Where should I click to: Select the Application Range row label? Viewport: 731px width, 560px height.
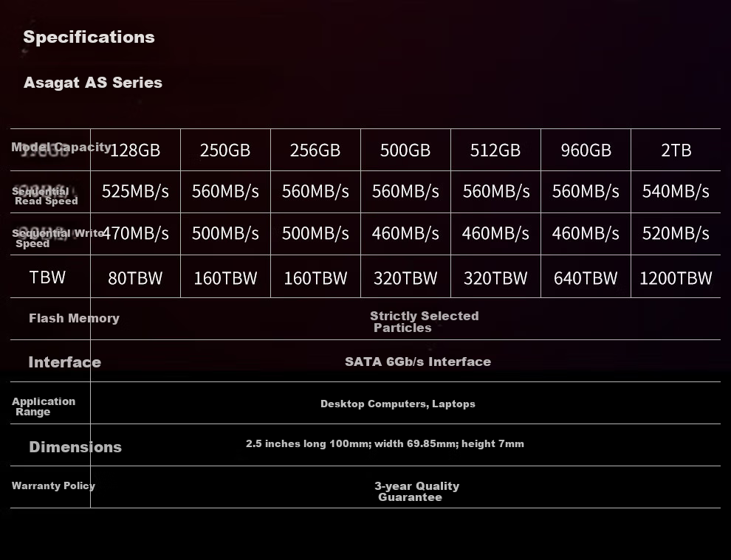click(x=44, y=407)
